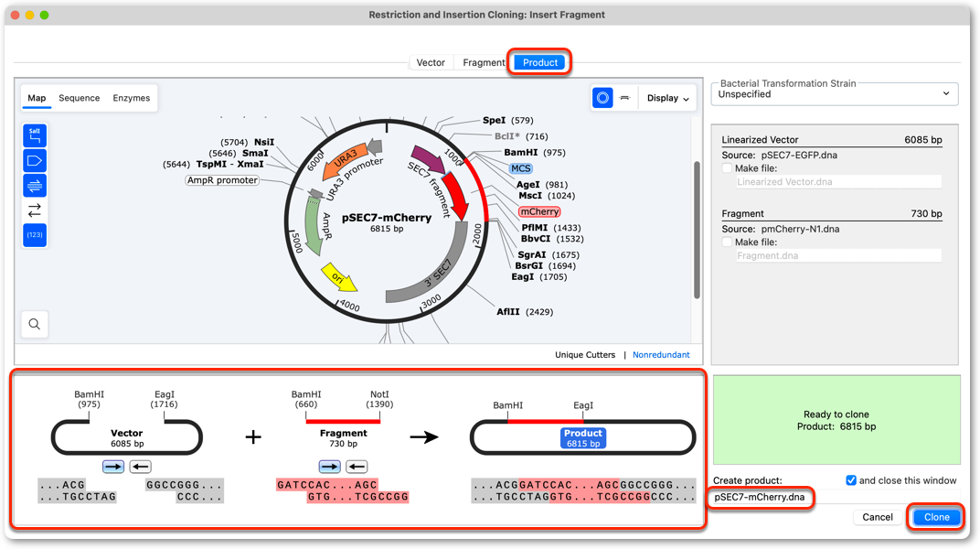
Task: Click the SgrAI (1675) enzyme label
Action: click(x=549, y=254)
